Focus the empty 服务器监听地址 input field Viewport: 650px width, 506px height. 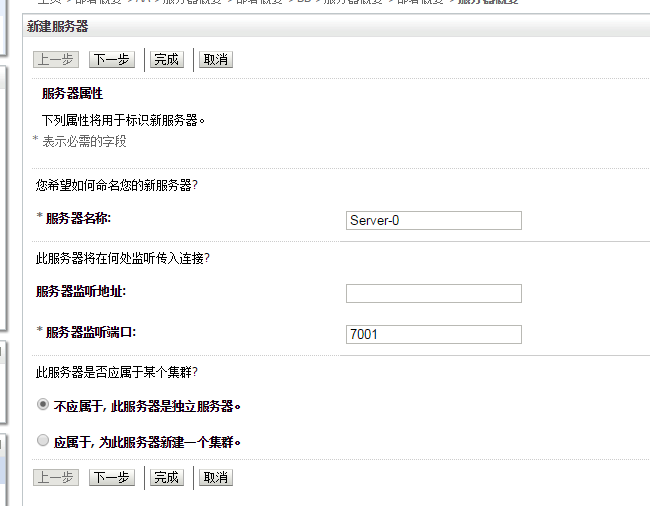coord(434,293)
